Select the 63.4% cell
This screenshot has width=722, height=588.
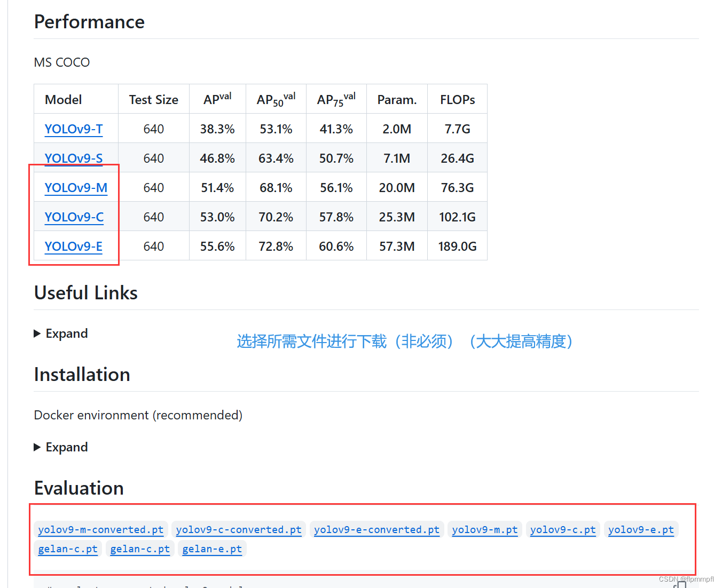click(x=276, y=158)
